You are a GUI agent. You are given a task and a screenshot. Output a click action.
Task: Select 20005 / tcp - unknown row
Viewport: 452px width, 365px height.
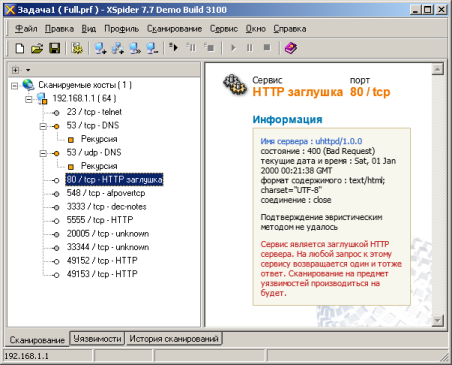coord(108,234)
